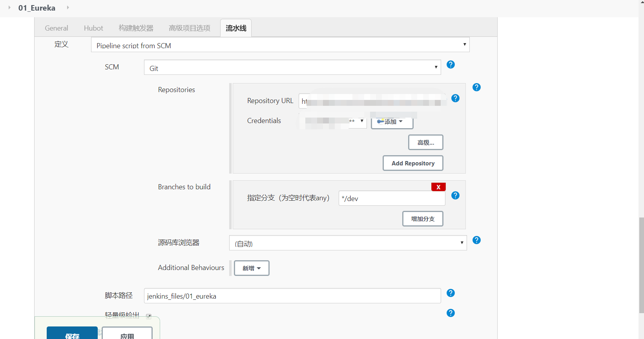
Task: Click the Add Repository button
Action: [413, 163]
